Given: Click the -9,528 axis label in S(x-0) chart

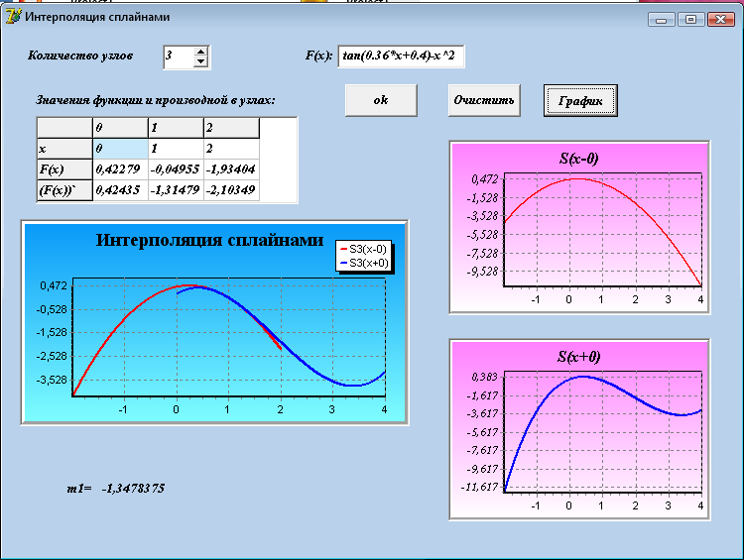Looking at the screenshot, I should coord(482,272).
